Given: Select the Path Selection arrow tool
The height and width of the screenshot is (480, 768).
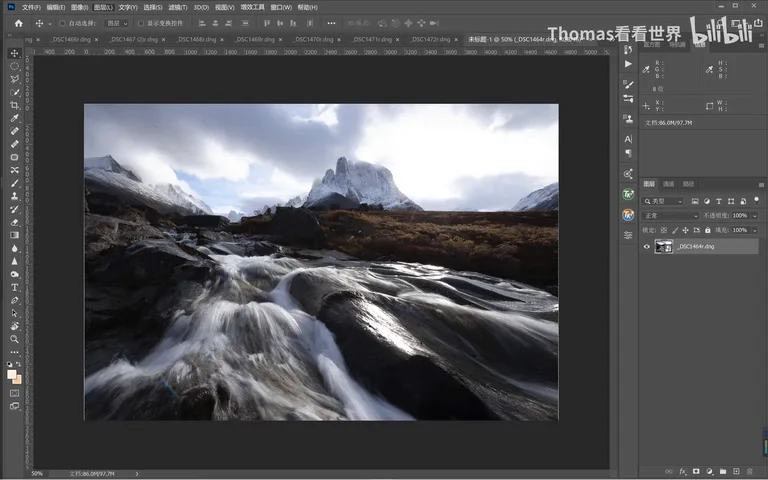Looking at the screenshot, I should click(15, 313).
